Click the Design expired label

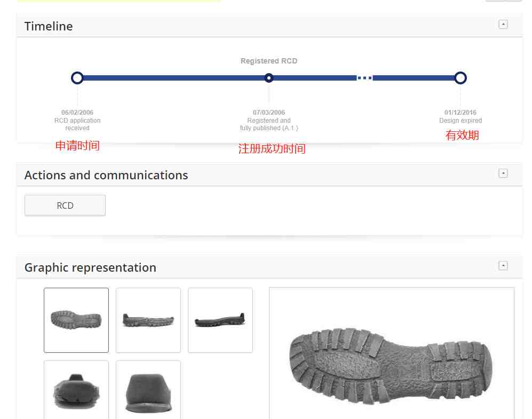[x=460, y=121]
